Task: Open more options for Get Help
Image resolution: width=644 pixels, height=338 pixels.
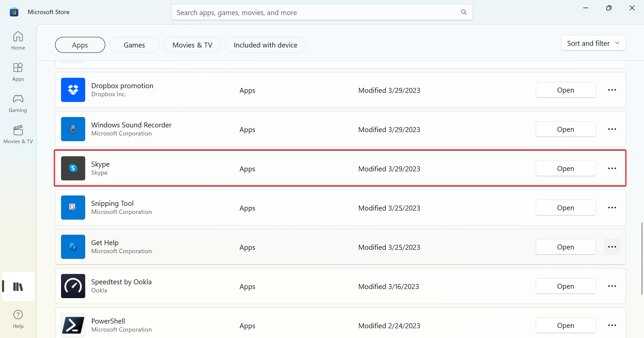Action: coord(612,247)
